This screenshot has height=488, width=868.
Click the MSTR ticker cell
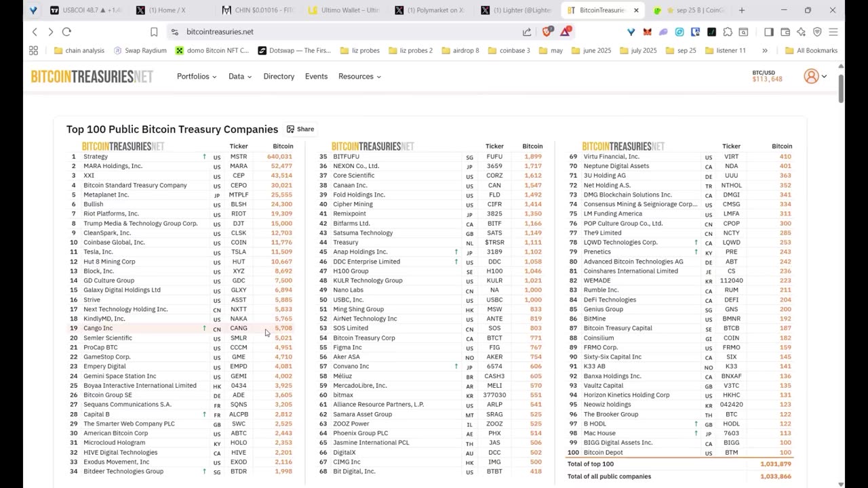click(239, 157)
